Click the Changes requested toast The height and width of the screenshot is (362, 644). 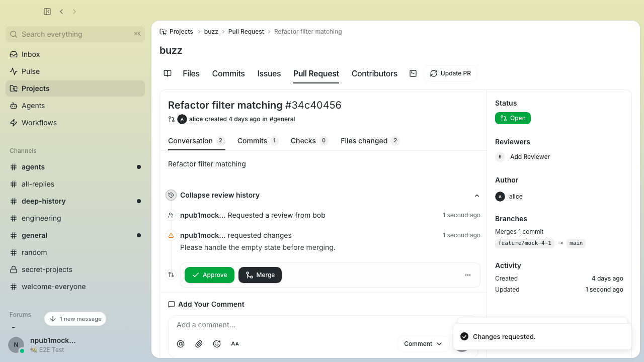(542, 336)
